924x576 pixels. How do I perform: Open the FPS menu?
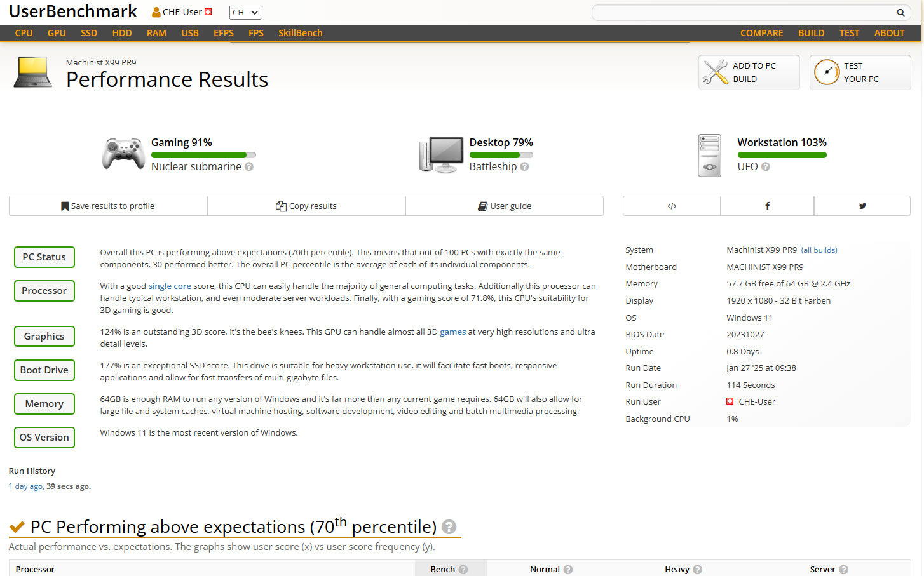tap(256, 33)
